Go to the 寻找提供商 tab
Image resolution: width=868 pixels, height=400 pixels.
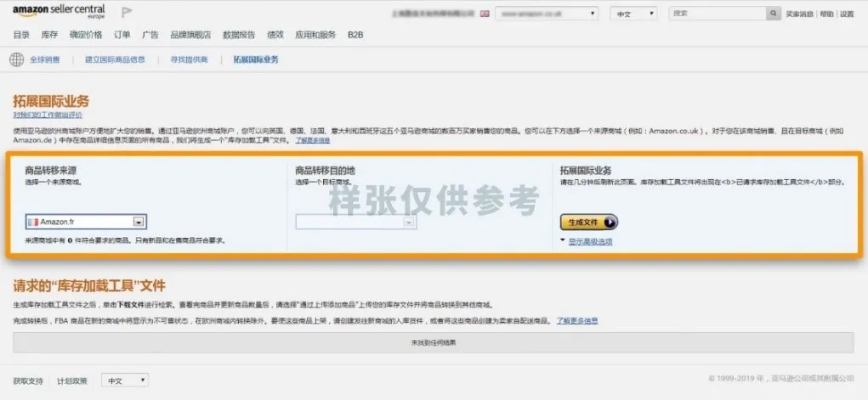coord(190,59)
